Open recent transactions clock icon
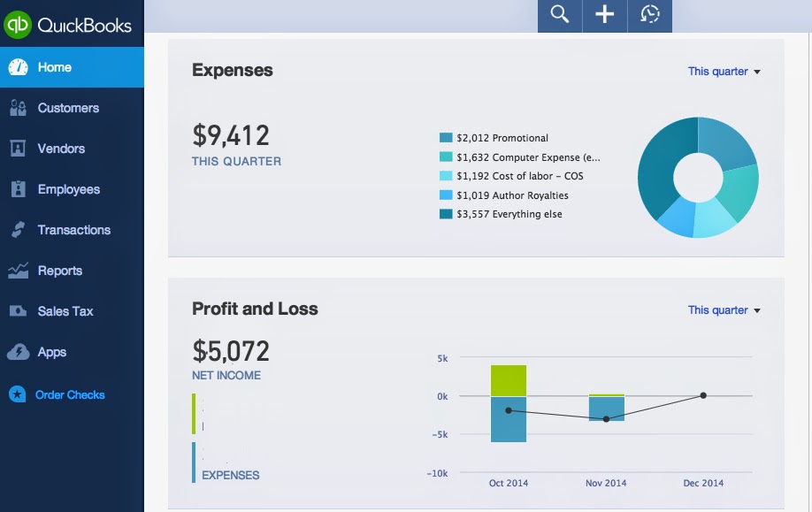This screenshot has width=812, height=512. coord(649,15)
